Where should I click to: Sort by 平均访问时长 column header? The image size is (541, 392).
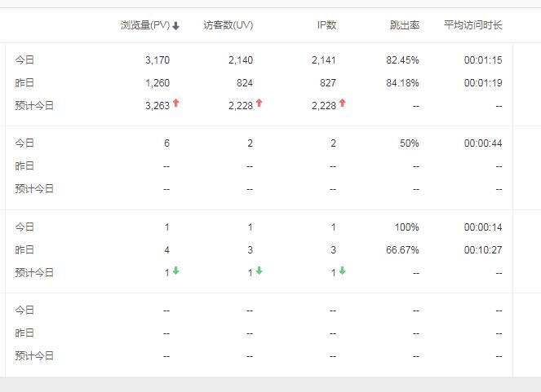pos(472,25)
